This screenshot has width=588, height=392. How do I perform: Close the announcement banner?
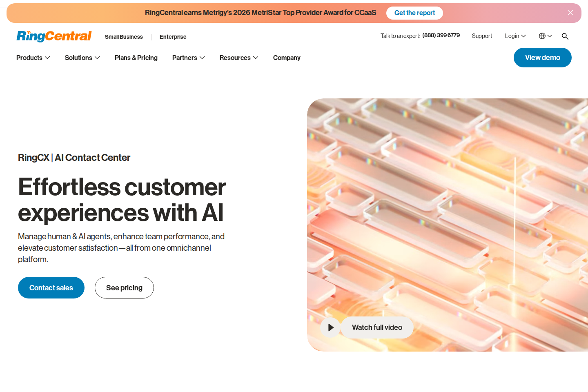pos(570,13)
